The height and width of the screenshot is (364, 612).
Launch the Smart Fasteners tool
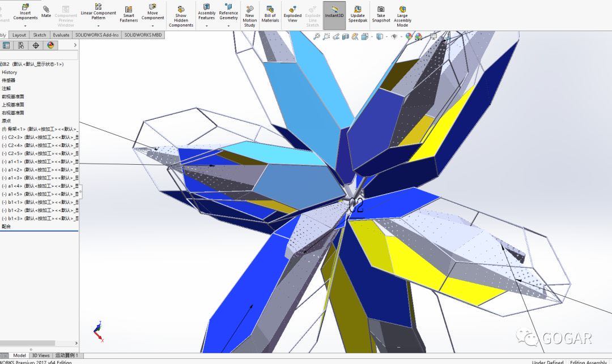tap(129, 14)
